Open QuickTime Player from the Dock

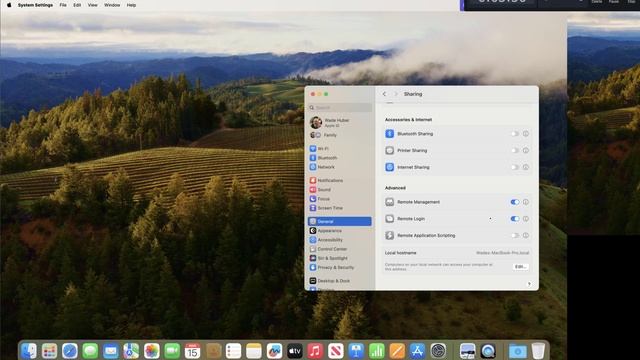(488, 351)
